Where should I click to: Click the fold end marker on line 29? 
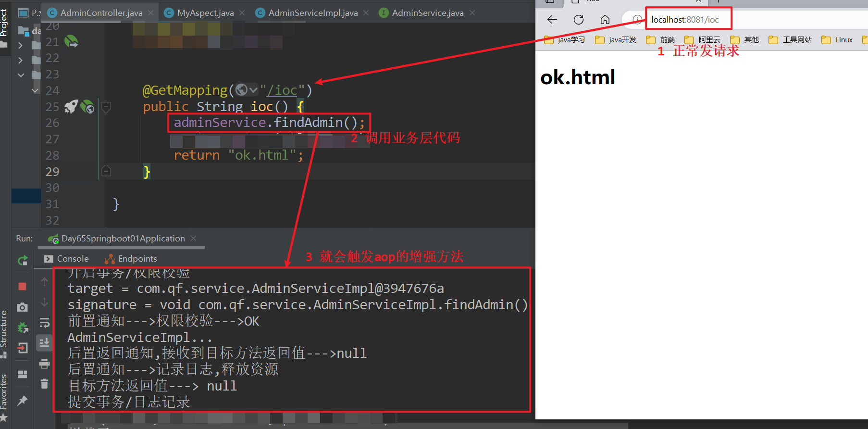(106, 171)
